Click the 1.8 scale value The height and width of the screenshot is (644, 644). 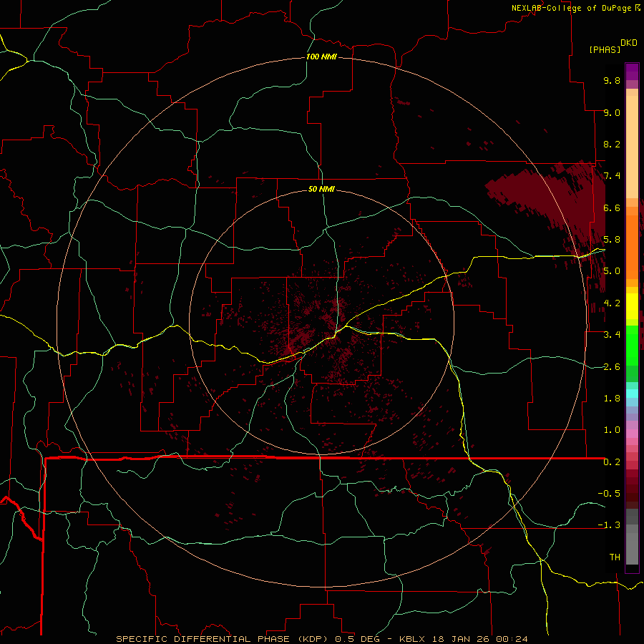pyautogui.click(x=612, y=399)
